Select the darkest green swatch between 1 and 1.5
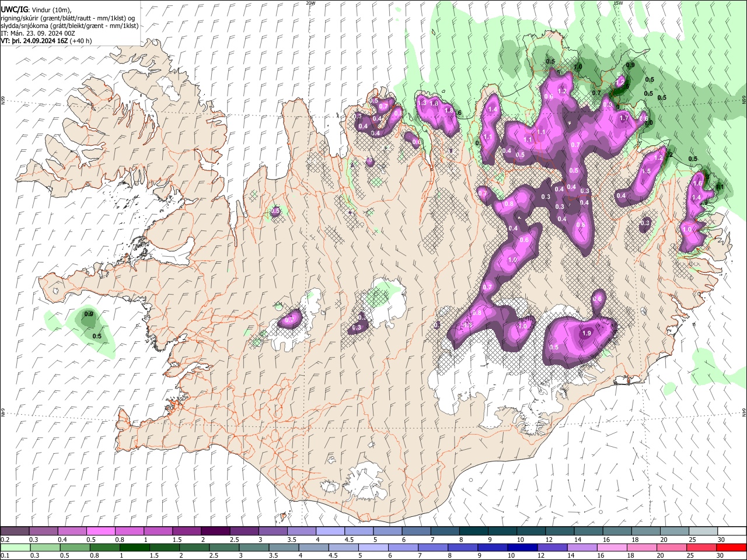The width and height of the screenshot is (747, 560). pos(134,547)
